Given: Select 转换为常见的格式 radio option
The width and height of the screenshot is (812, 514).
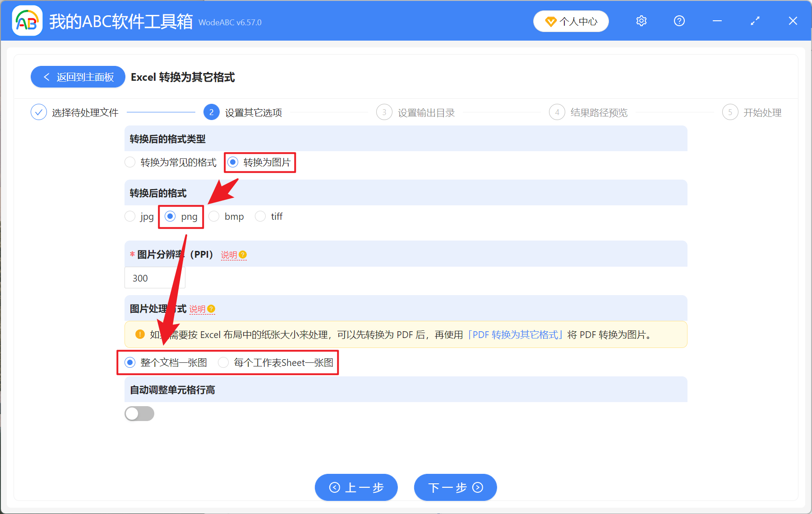Looking at the screenshot, I should (x=171, y=162).
